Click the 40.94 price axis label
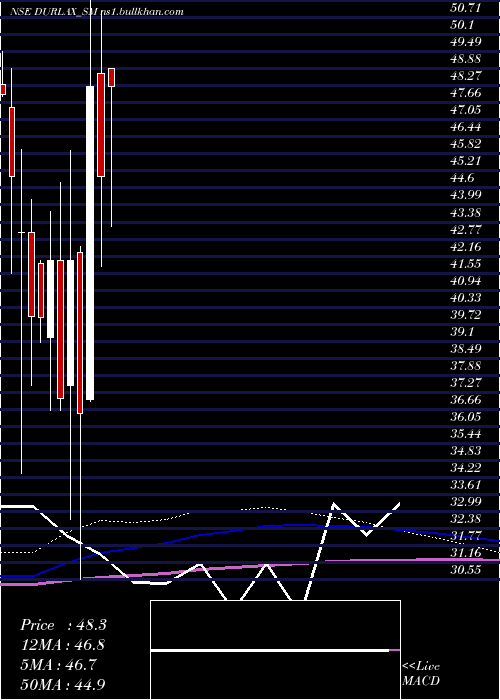500x700 pixels. [466, 280]
